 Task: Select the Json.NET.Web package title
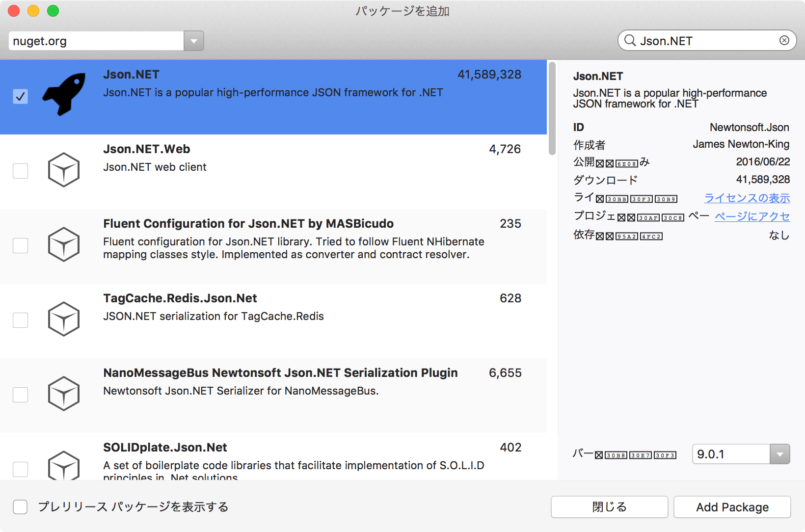click(147, 149)
